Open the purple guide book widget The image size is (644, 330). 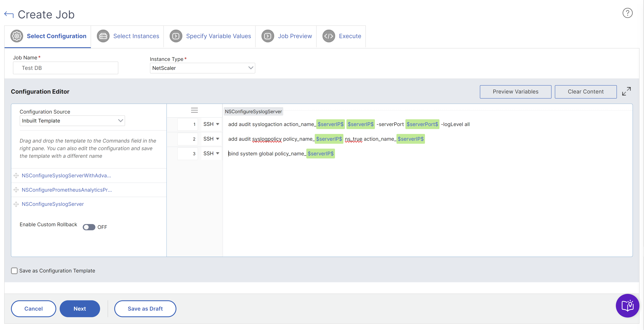pos(627,306)
